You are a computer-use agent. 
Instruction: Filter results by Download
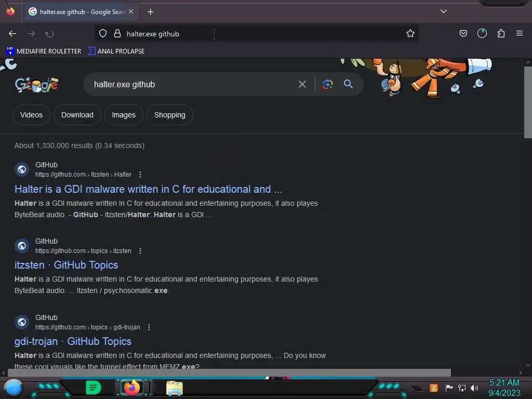[x=77, y=115]
